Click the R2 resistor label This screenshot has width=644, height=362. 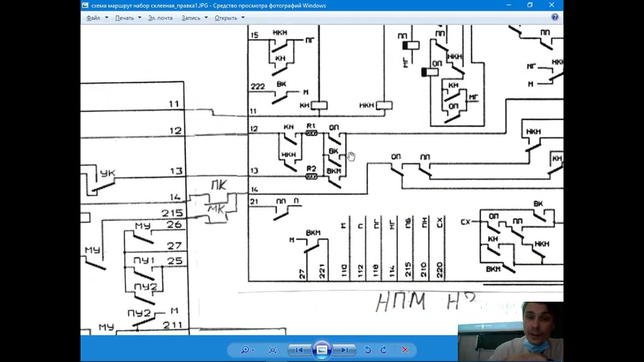[311, 169]
